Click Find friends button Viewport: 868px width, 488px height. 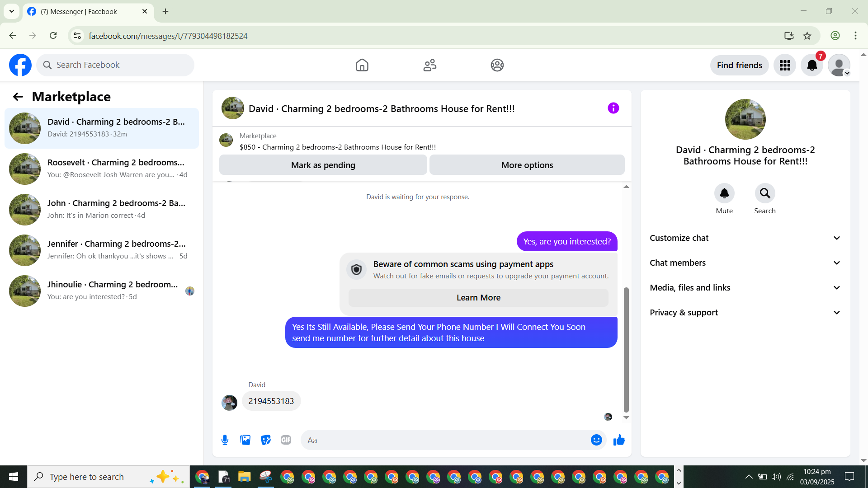(739, 66)
